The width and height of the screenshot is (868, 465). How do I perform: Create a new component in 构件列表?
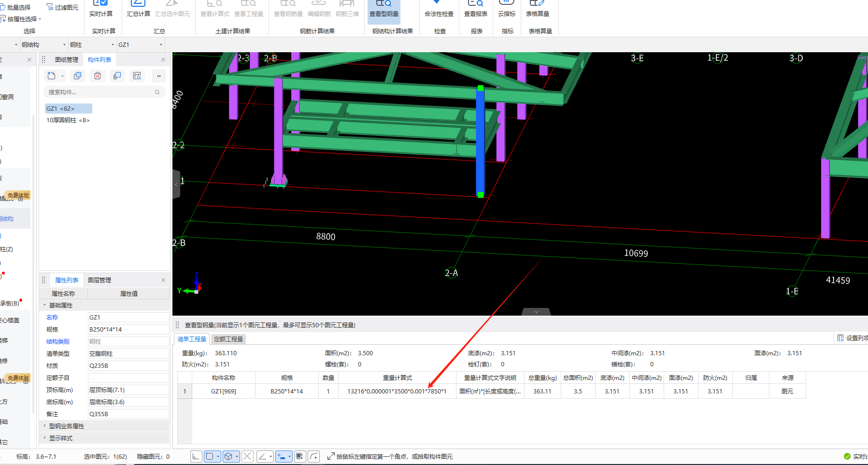tap(51, 76)
